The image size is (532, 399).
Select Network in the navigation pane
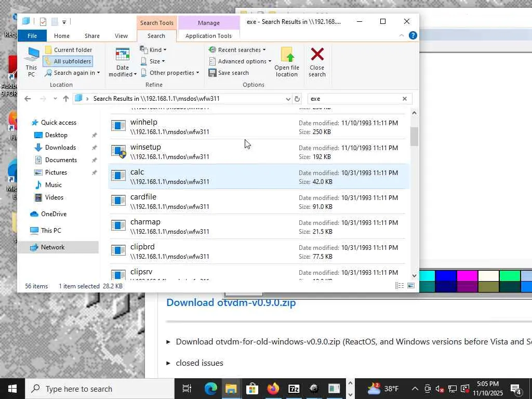coord(52,247)
